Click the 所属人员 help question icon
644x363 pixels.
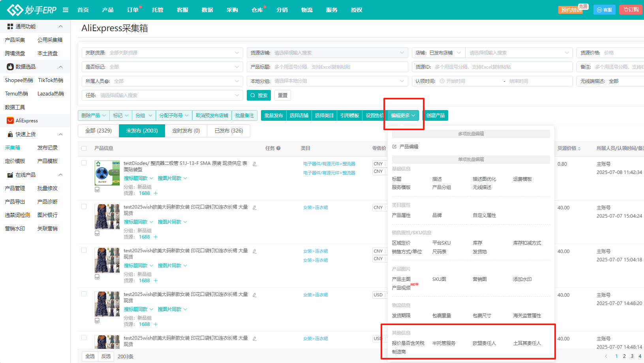click(107, 81)
